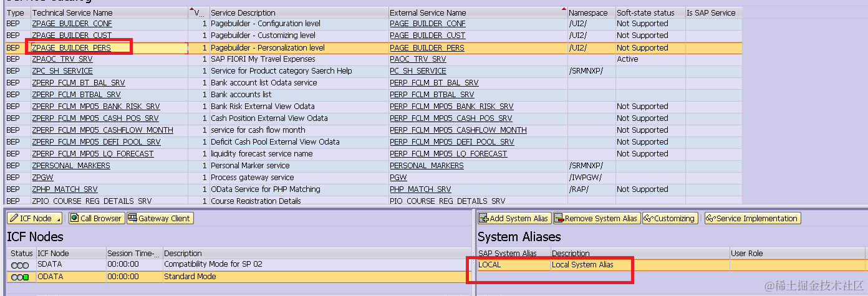Viewport: 868px width, 296px height.
Task: Select ODATA ICF node cell
Action: click(x=71, y=276)
